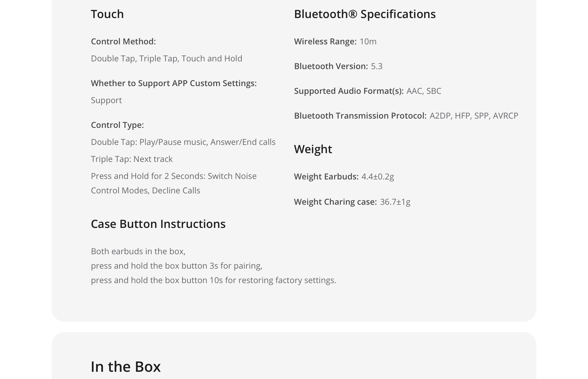The height and width of the screenshot is (379, 588).
Task: Click the 'Both earbuds in the box' line
Action: [138, 251]
